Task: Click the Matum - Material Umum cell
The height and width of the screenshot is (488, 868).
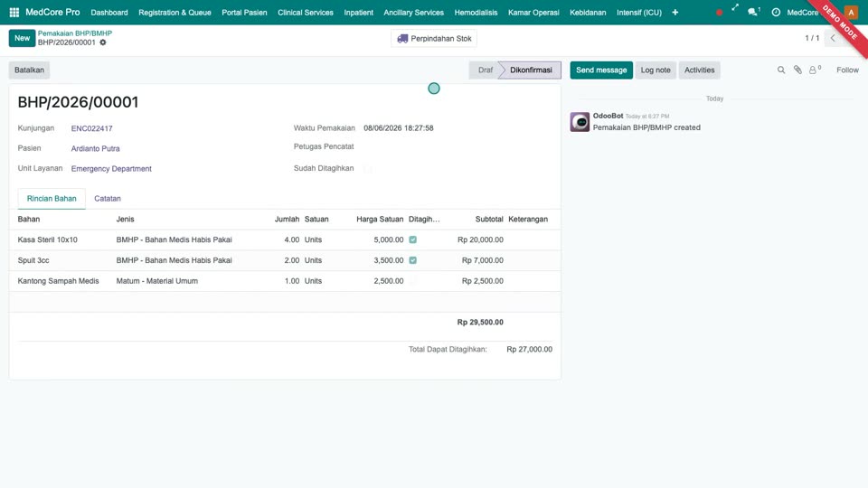Action: pos(157,281)
